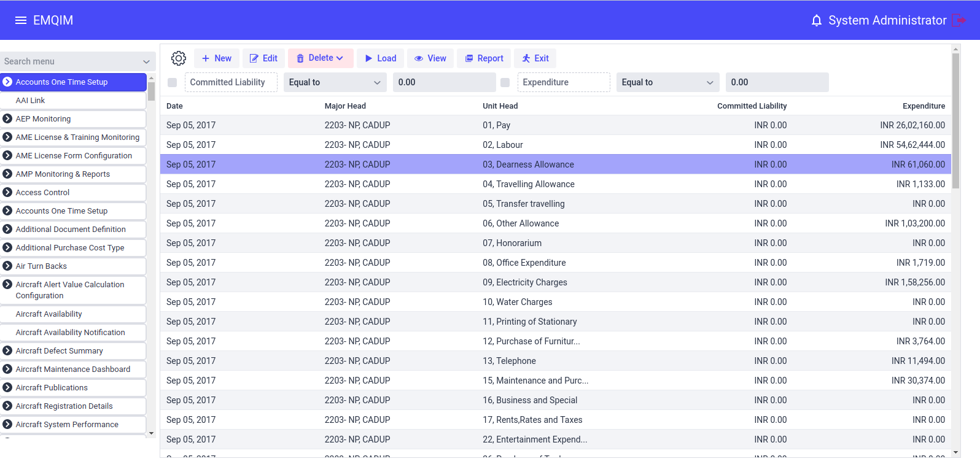Sort by the Date column header
This screenshot has height=464, width=980.
point(174,106)
